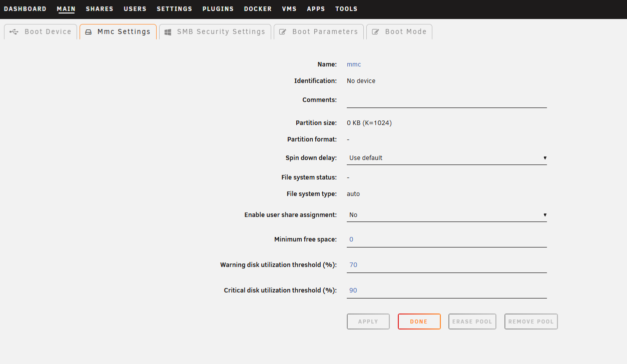Open the Enable user share assignment dropdown
The width and height of the screenshot is (627, 364).
point(447,215)
